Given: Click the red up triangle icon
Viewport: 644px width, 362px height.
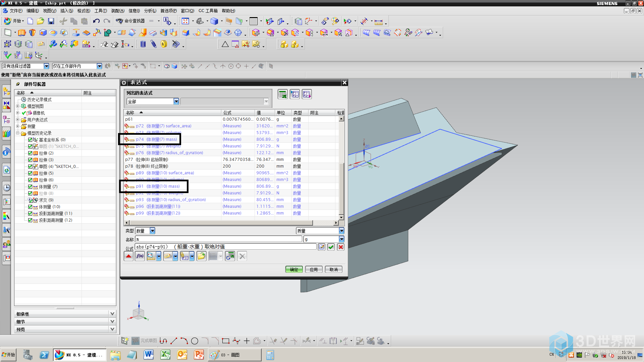Looking at the screenshot, I should (x=128, y=256).
